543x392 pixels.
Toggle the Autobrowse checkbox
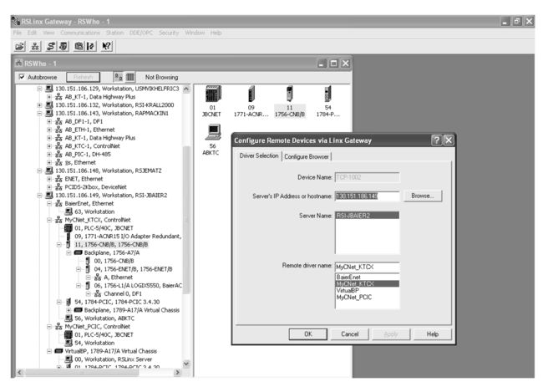point(22,77)
